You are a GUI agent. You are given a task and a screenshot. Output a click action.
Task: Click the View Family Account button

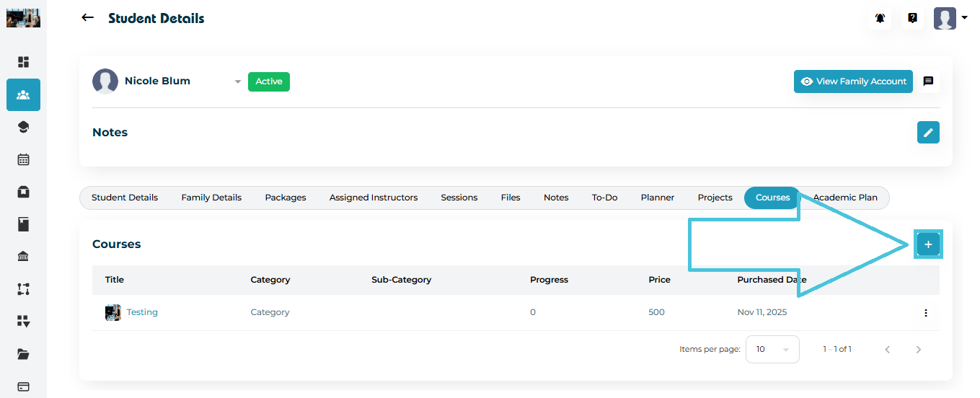click(853, 81)
